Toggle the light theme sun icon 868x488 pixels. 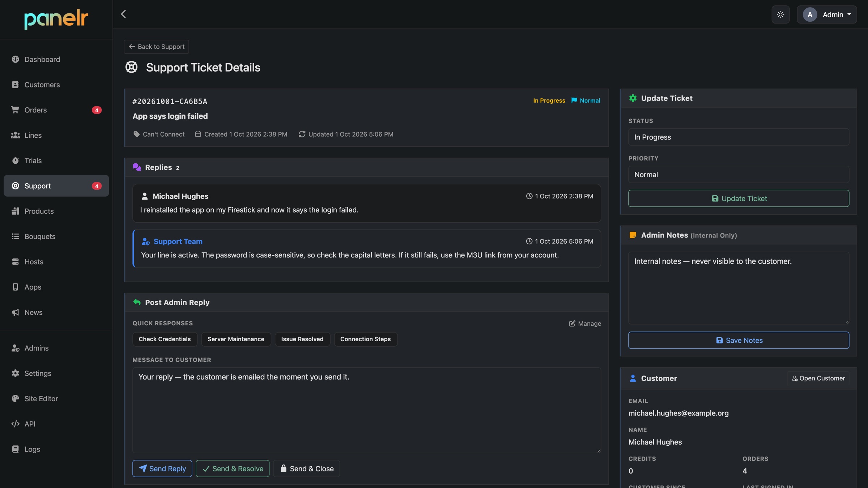point(780,14)
